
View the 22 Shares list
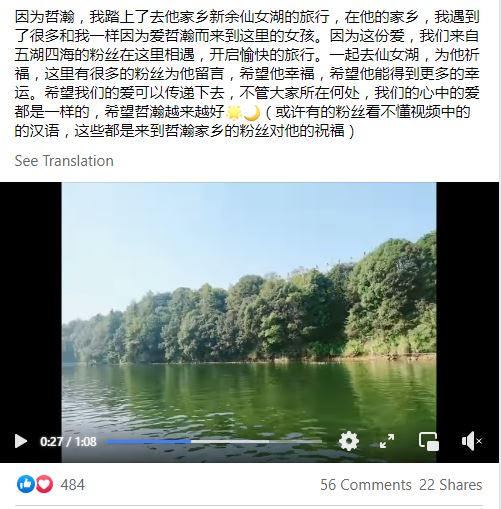coord(451,485)
